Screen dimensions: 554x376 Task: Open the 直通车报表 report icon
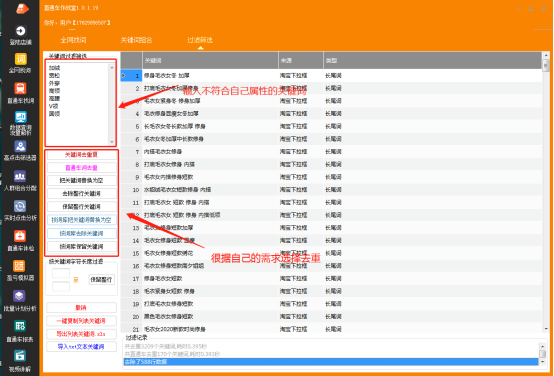tap(20, 326)
